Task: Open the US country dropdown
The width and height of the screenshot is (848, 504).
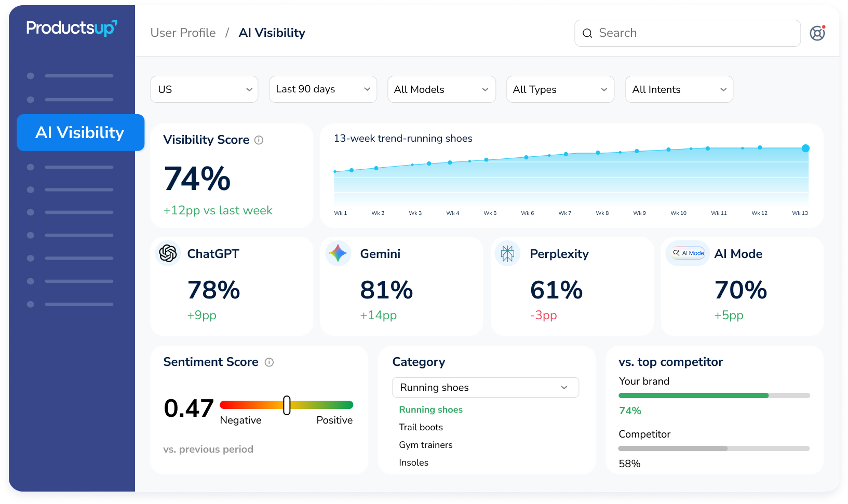Action: pyautogui.click(x=204, y=89)
